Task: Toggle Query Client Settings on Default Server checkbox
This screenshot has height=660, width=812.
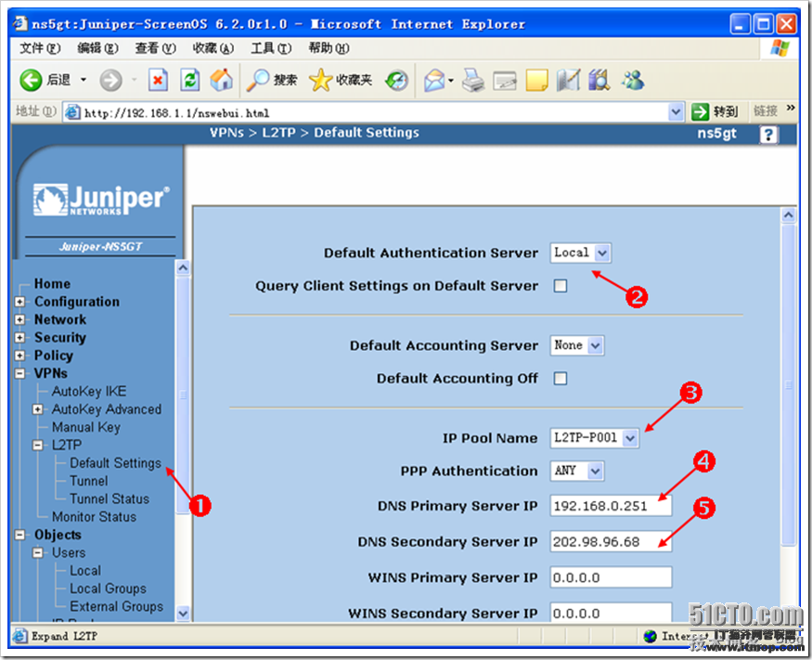Action: 561,286
